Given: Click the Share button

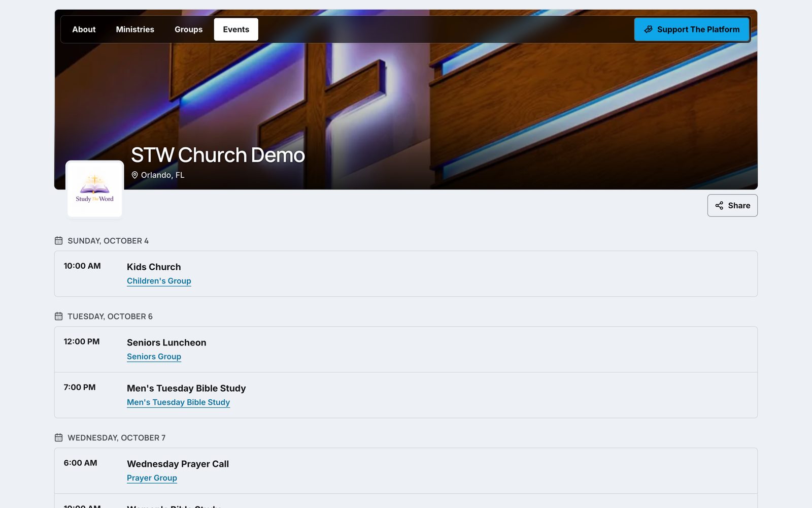Looking at the screenshot, I should pyautogui.click(x=732, y=206).
